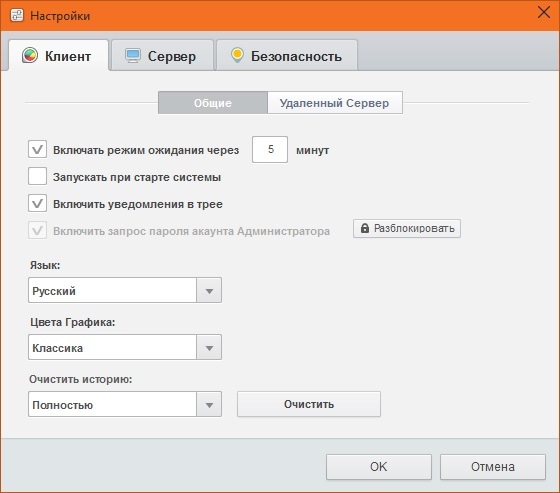Click the minutes input field showing 5
This screenshot has width=560, height=493.
[270, 149]
